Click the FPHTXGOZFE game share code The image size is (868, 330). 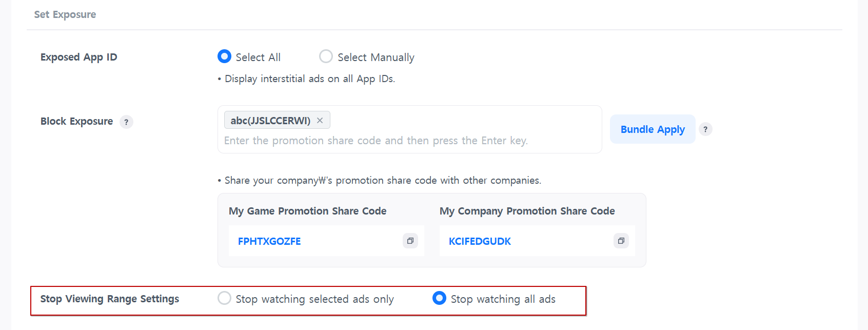click(x=269, y=241)
